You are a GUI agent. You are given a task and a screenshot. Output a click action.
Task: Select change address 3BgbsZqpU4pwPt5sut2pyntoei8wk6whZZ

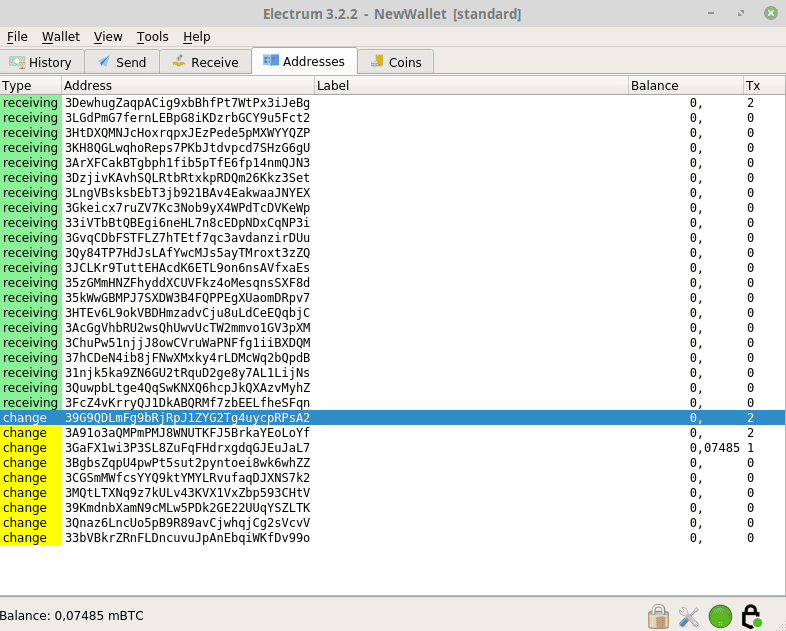(x=187, y=463)
